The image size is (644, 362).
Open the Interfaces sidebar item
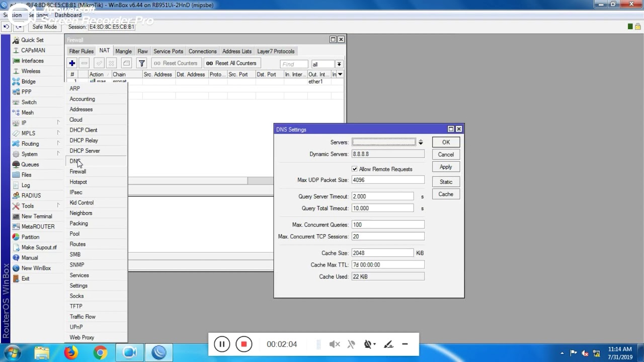[x=32, y=61]
